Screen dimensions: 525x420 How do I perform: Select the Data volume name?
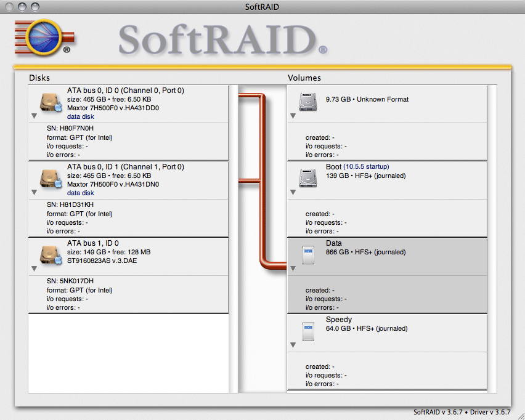click(x=333, y=243)
